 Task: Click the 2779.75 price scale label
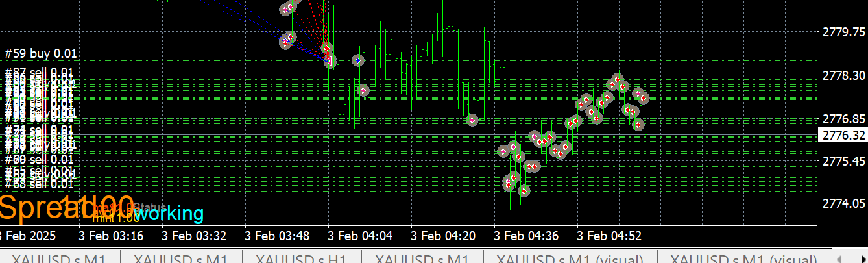843,32
